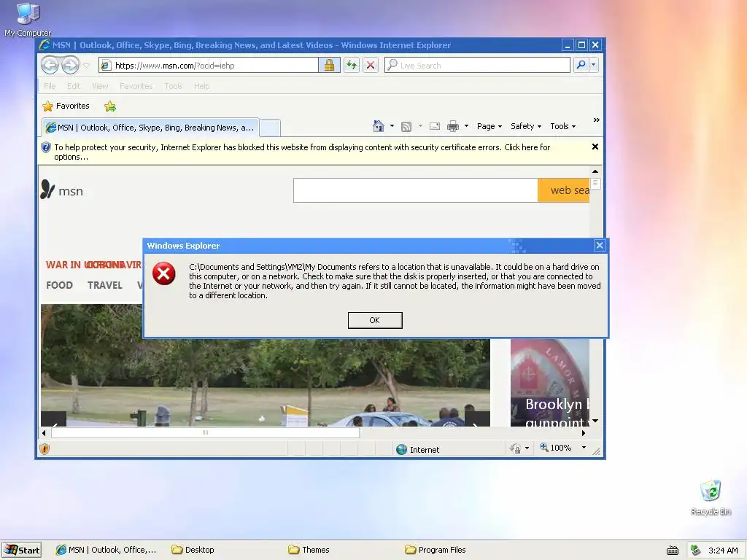This screenshot has height=560, width=747.
Task: Dismiss the security information bar
Action: click(x=595, y=147)
